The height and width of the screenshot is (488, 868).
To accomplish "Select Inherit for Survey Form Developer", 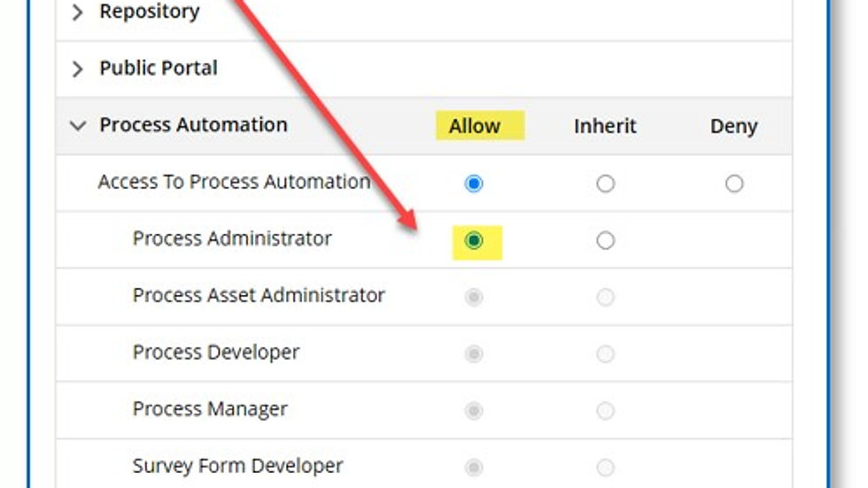I will (605, 468).
